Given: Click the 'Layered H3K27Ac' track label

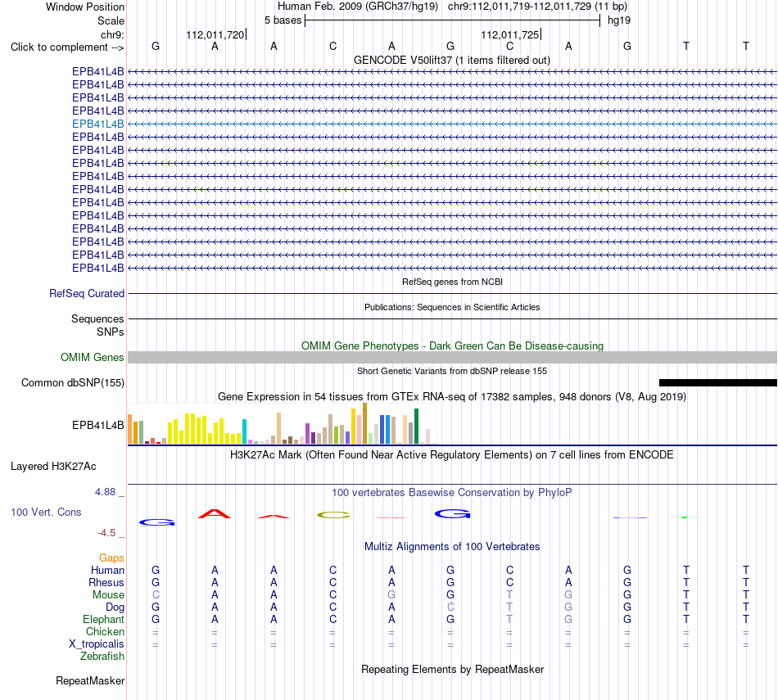Looking at the screenshot, I should (x=53, y=467).
